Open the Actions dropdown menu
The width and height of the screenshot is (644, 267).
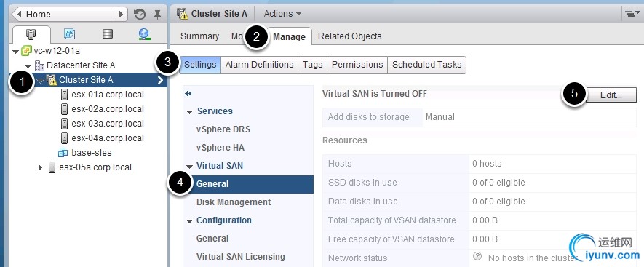click(282, 14)
